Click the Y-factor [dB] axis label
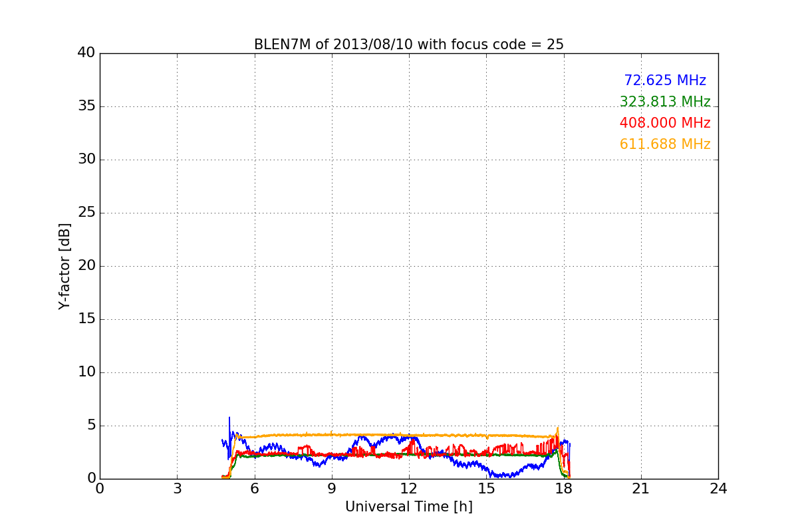Viewport: 798px width, 532px height. coord(64,266)
